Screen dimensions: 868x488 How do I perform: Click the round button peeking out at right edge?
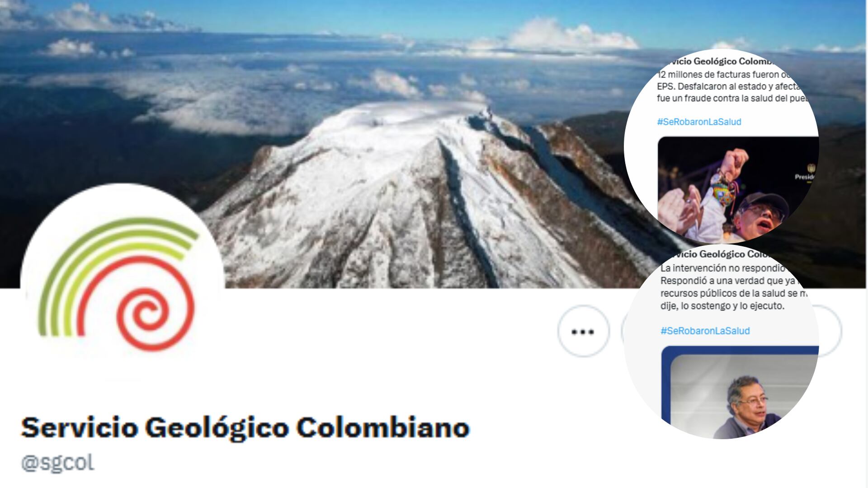tap(830, 331)
